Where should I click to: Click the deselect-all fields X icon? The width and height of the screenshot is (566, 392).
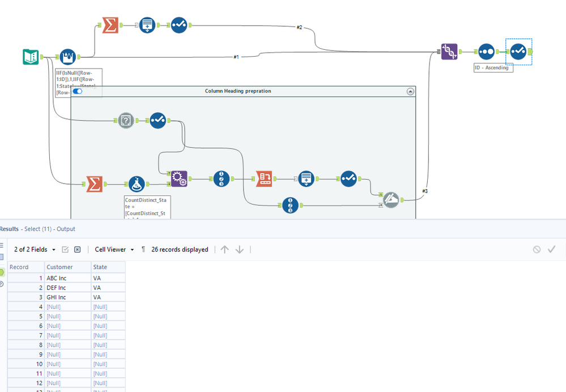point(77,249)
